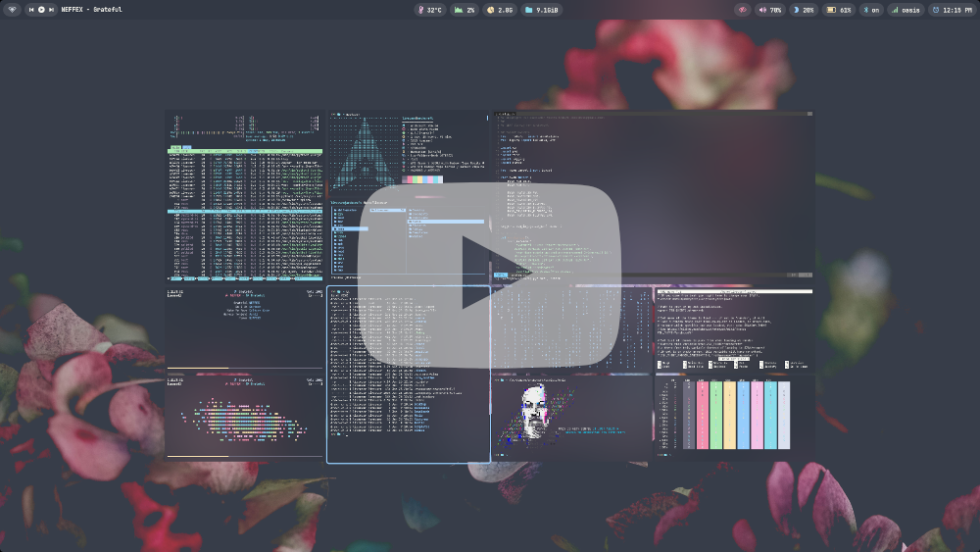Select the htop process monitor window
The width and height of the screenshot is (980, 552).
coord(245,196)
